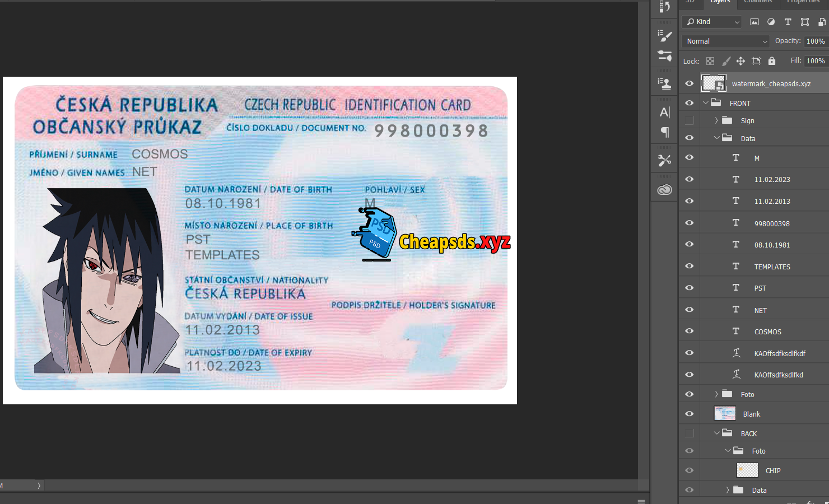Show the Sign group layer
This screenshot has height=504, width=829.
[x=690, y=120]
